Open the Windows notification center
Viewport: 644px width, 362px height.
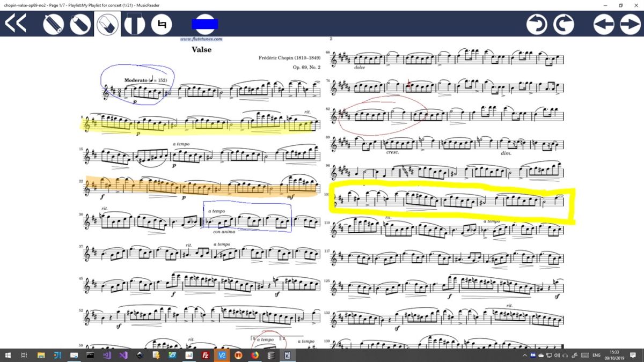(x=633, y=356)
